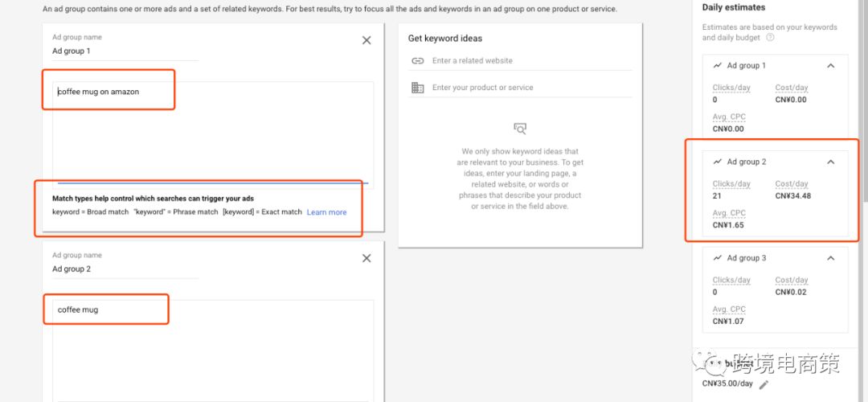
Task: Click the Ad group 2 name field
Action: point(125,269)
